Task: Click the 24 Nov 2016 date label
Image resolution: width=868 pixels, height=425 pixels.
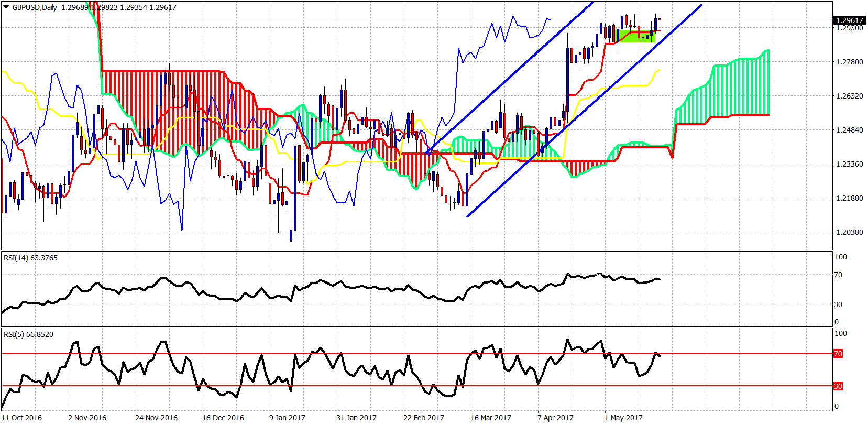Action: [x=156, y=418]
